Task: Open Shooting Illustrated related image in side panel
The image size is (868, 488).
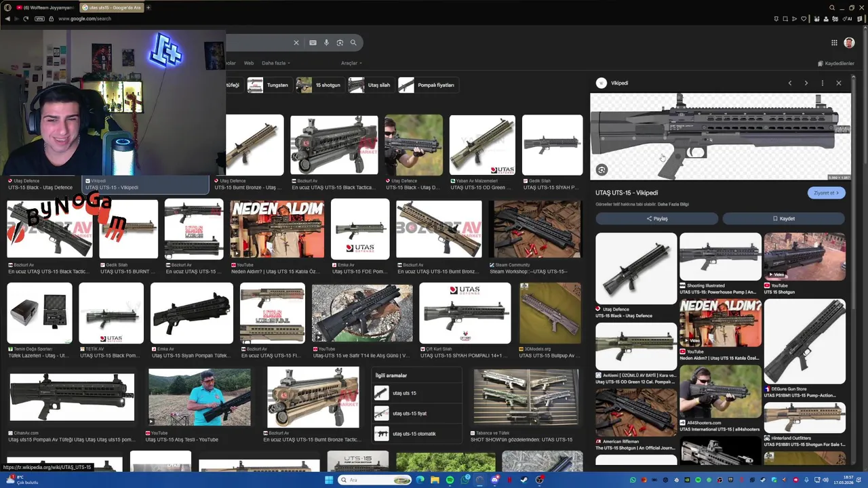Action: [720, 257]
